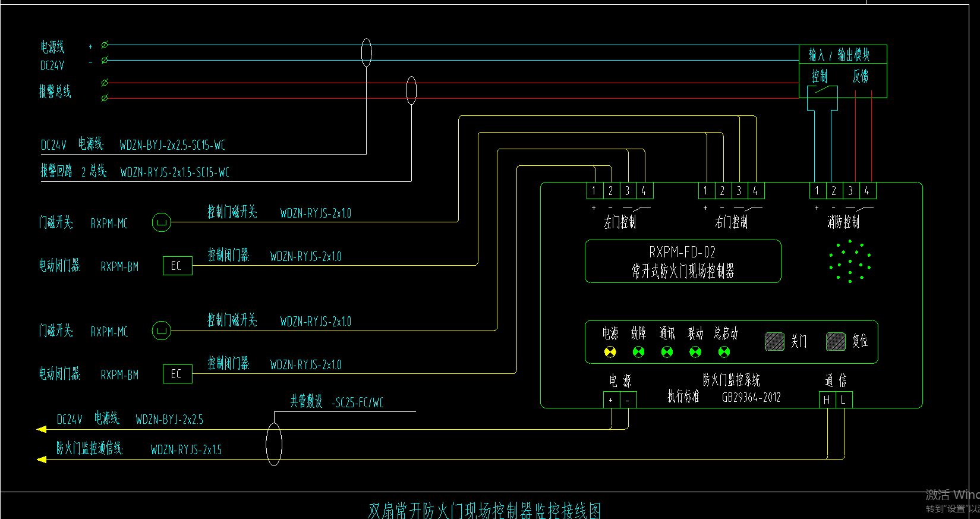Click the 总启动 indicator lamp
This screenshot has height=519, width=980.
click(724, 352)
